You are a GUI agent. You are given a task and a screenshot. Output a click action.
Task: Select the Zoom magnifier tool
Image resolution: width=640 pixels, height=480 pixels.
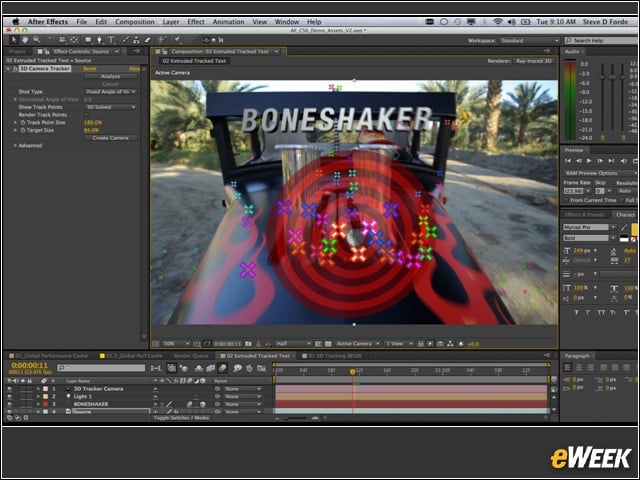[37, 40]
